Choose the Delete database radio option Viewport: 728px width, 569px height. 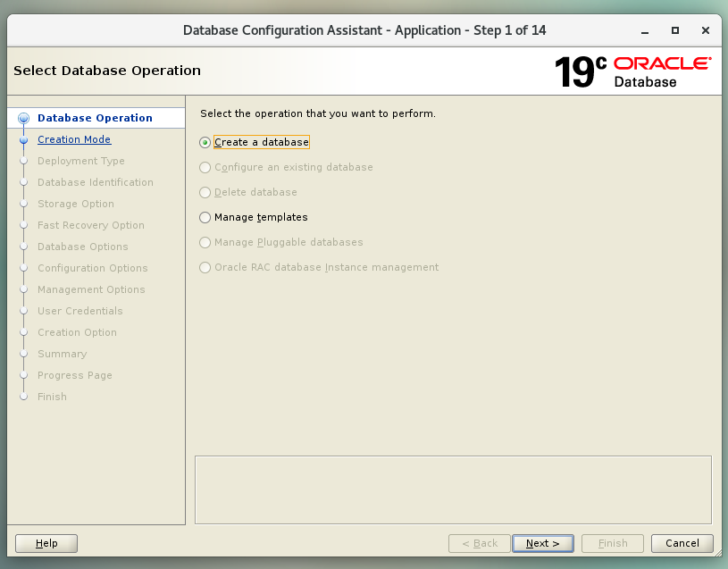point(205,192)
